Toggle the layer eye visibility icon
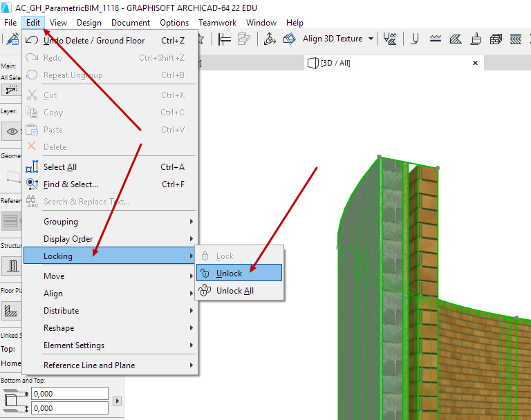531x420 pixels. pos(12,131)
